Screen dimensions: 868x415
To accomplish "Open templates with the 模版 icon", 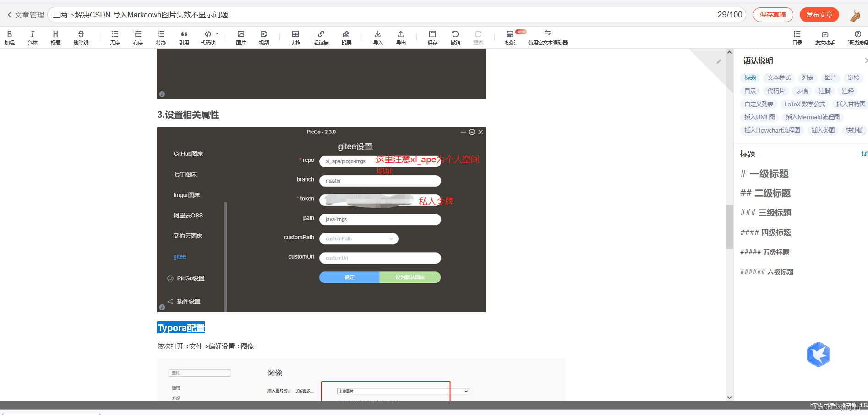I will [x=510, y=38].
